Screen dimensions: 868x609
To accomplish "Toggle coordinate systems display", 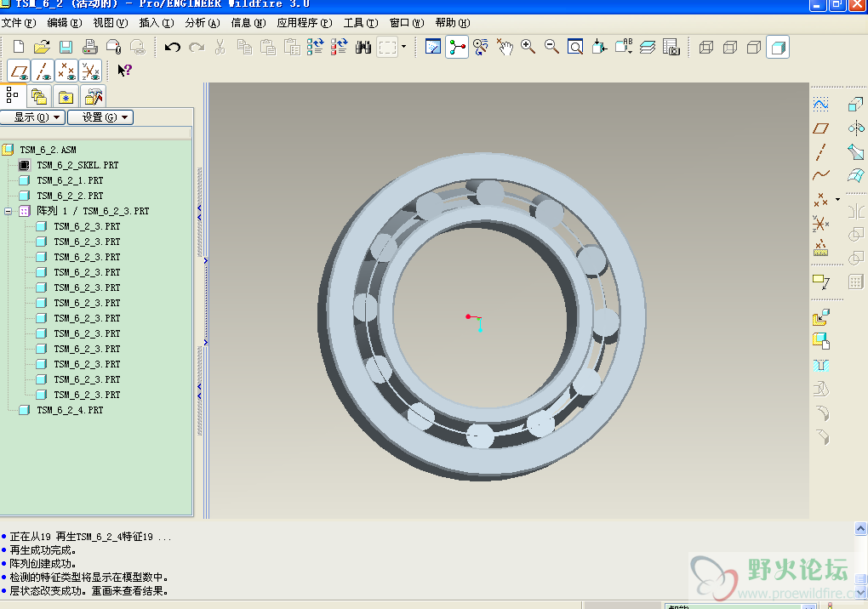I will [90, 71].
